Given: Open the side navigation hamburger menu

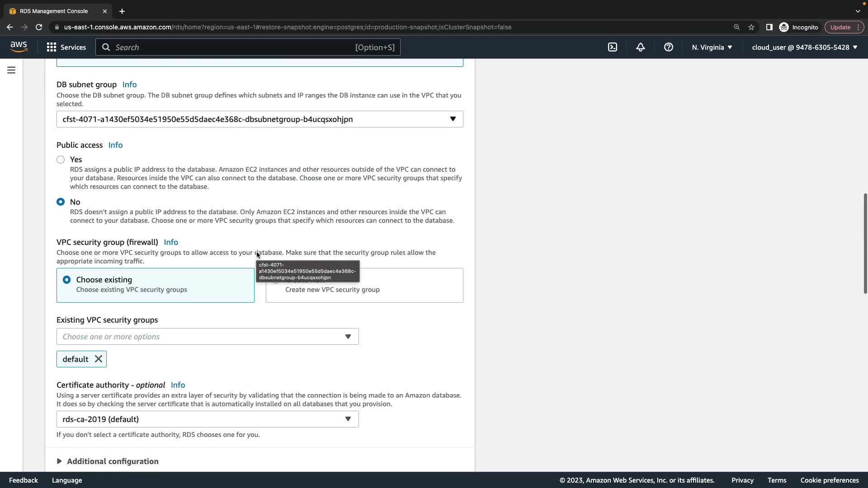Looking at the screenshot, I should 11,70.
